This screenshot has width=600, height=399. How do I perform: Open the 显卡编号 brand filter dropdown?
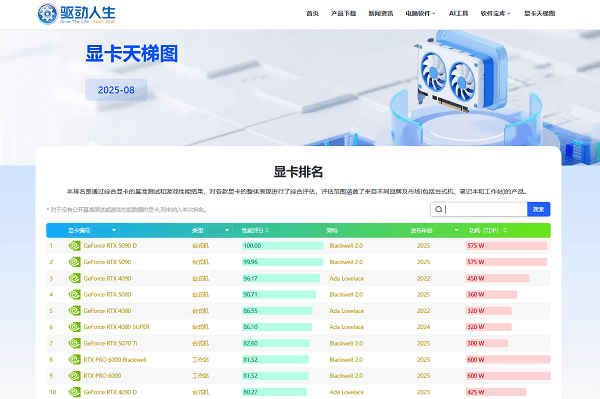105,230
